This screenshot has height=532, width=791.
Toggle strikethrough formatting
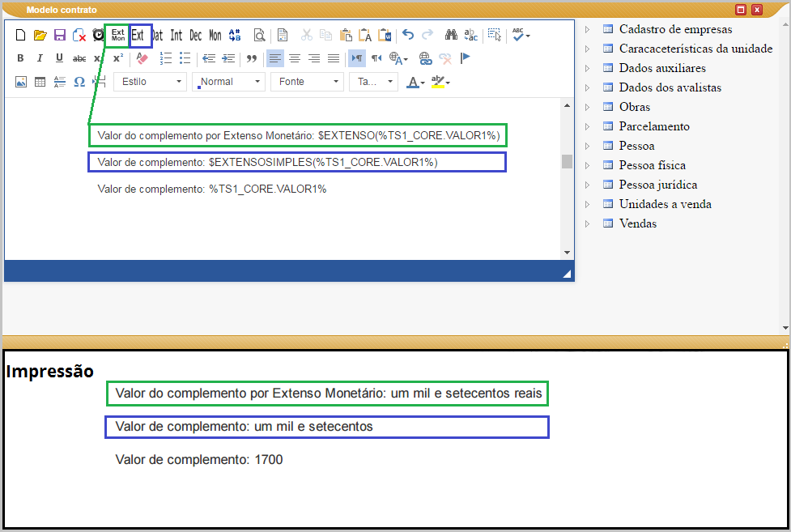[79, 58]
